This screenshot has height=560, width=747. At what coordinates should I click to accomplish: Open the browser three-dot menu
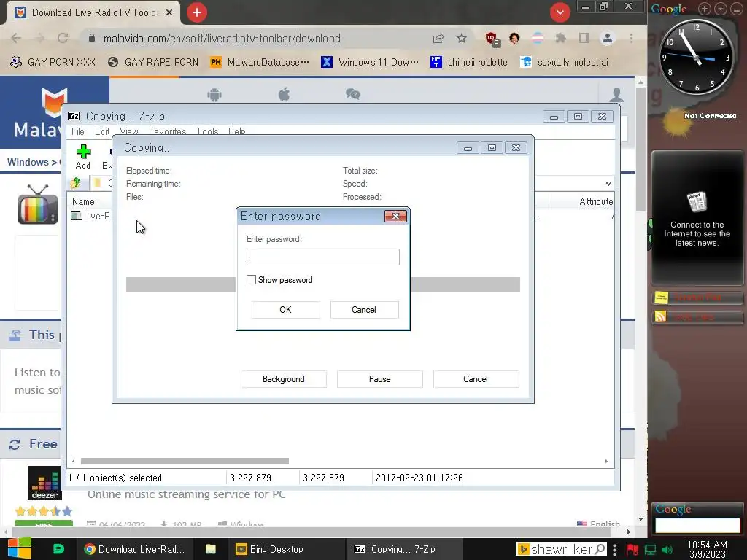point(631,38)
